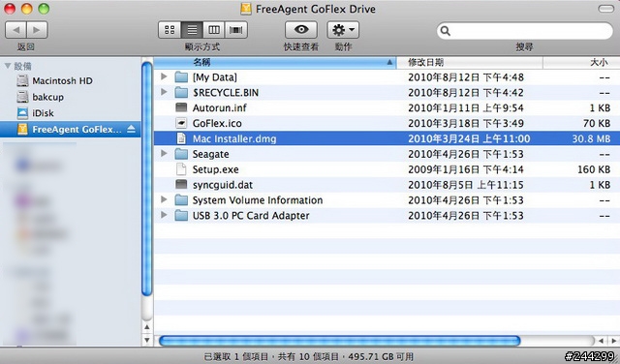Viewport: 620px width, 364px height.
Task: Click the USB 3.0 PC Card Adapter folder icon
Action: pyautogui.click(x=181, y=216)
